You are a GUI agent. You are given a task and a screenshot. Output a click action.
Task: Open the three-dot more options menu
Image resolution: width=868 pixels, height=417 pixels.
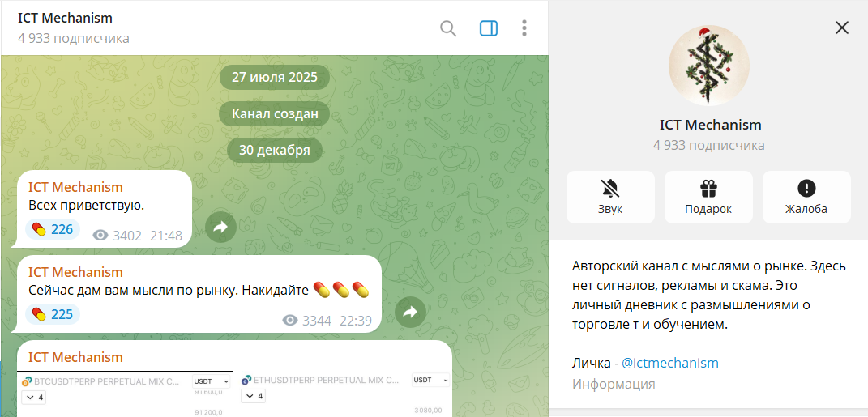tap(524, 28)
